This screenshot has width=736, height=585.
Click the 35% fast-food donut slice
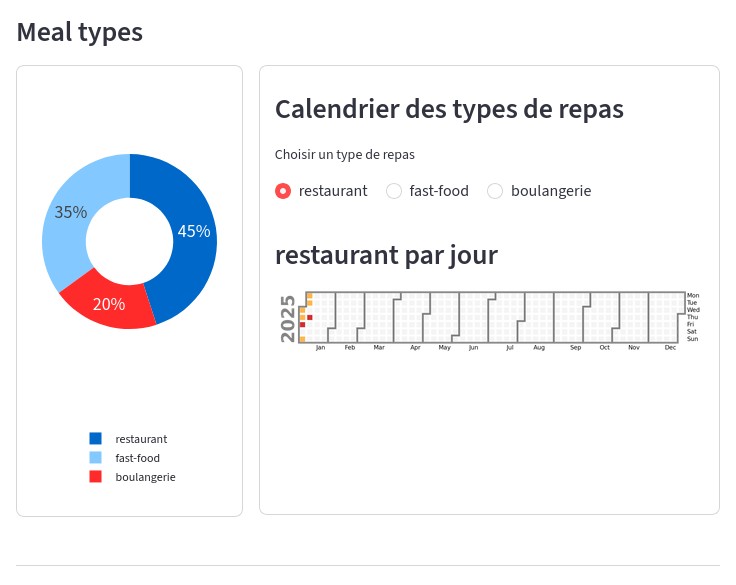(70, 212)
